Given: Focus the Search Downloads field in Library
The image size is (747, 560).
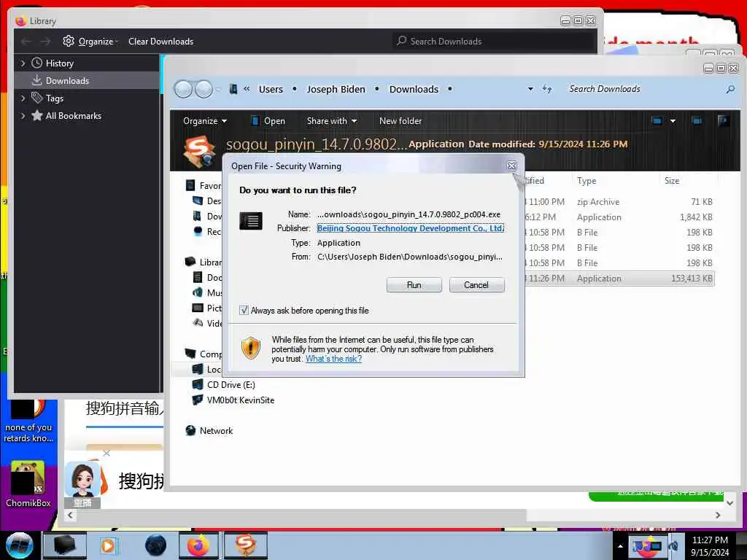Looking at the screenshot, I should (495, 42).
